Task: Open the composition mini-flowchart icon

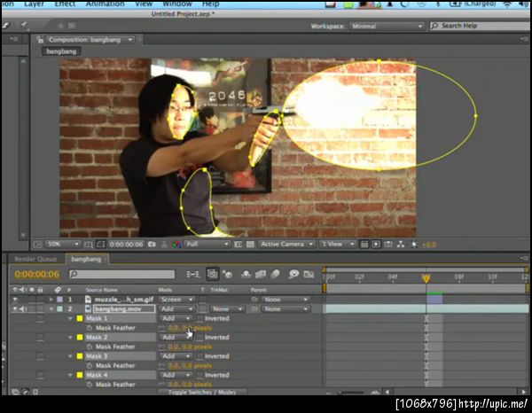Action: [193, 274]
